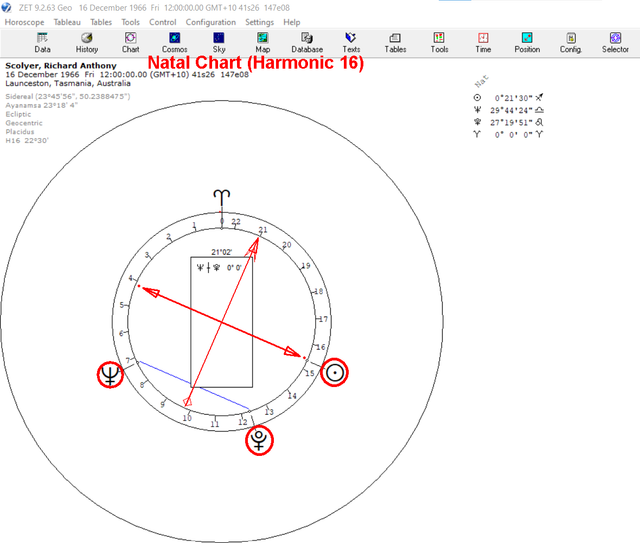Open the Map toolbar icon
640x543 pixels.
[x=262, y=43]
